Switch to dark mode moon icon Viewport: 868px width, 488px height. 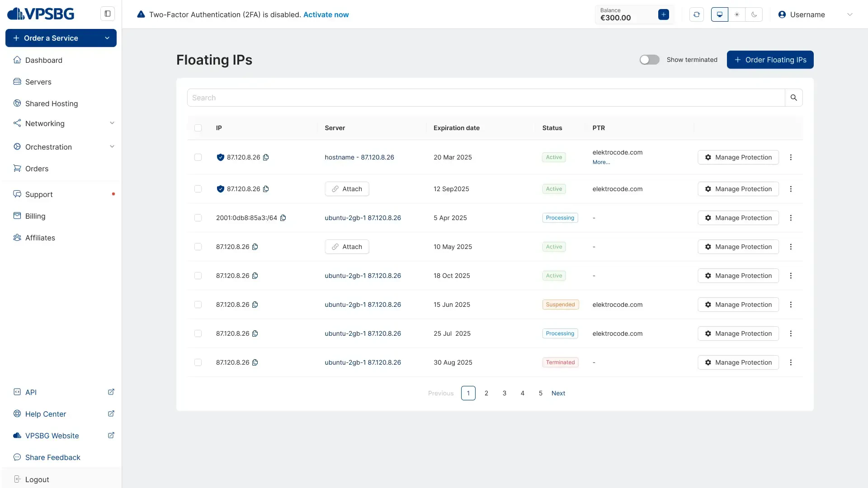[754, 14]
